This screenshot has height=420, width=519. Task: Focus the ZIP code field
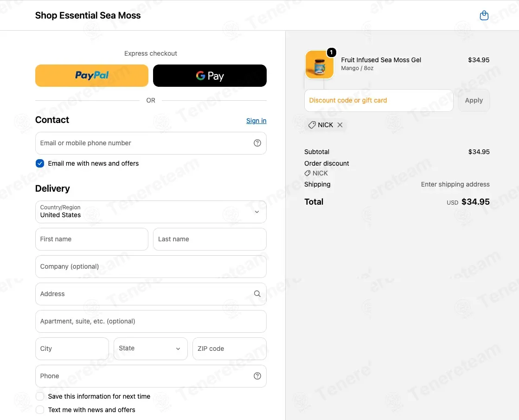[230, 349]
